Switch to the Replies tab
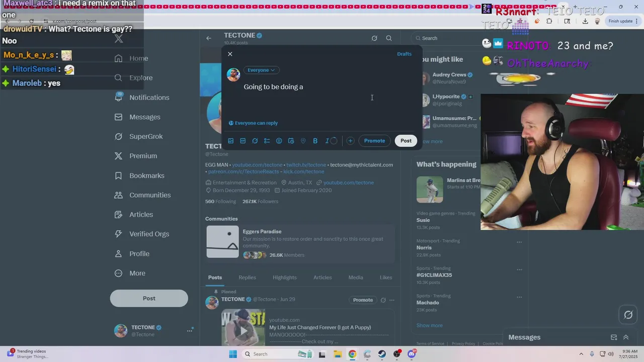 [247, 278]
